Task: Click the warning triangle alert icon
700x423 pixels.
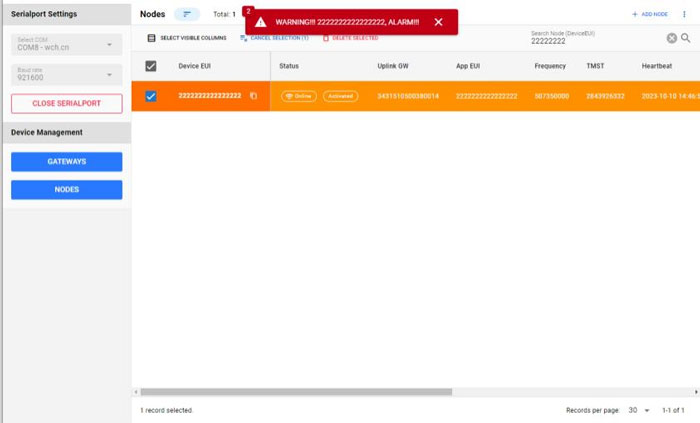Action: 261,22
